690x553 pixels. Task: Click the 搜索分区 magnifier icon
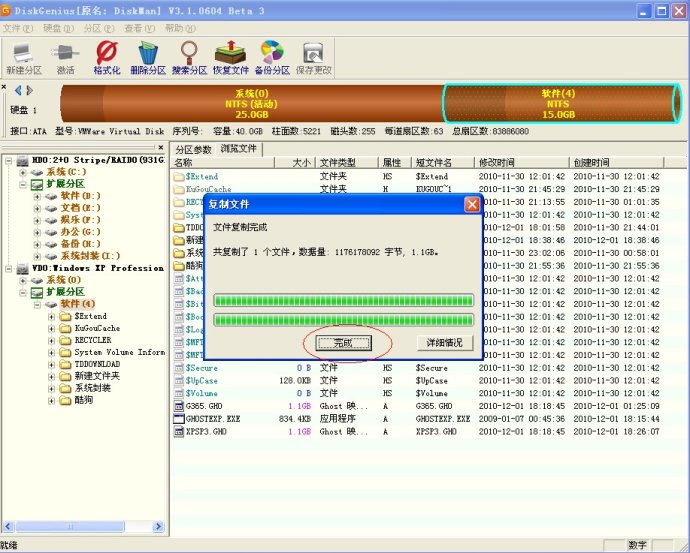(189, 59)
